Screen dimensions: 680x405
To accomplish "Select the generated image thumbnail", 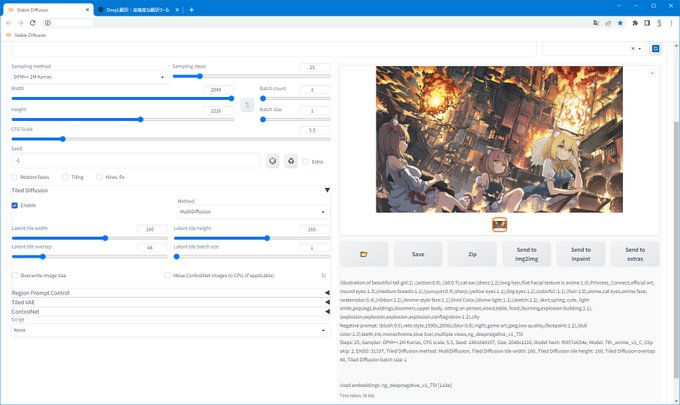I will click(x=500, y=225).
